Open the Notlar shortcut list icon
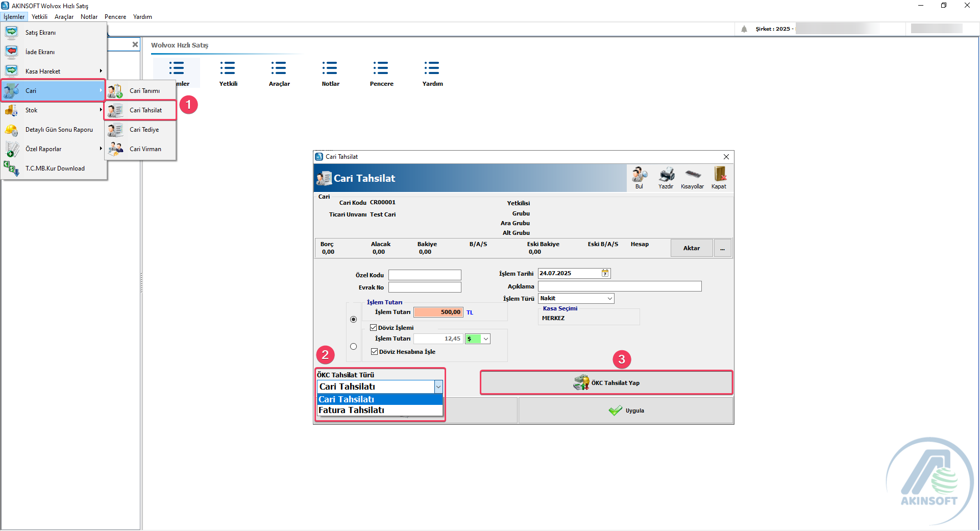This screenshot has width=980, height=531. point(330,68)
